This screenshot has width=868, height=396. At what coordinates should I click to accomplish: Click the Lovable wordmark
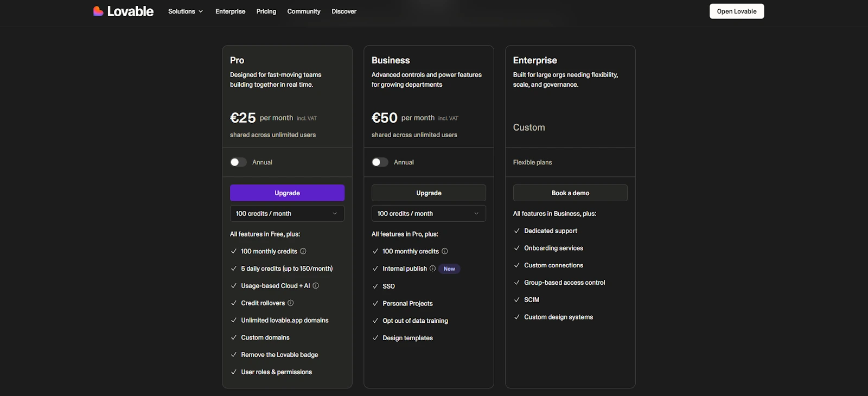[130, 11]
